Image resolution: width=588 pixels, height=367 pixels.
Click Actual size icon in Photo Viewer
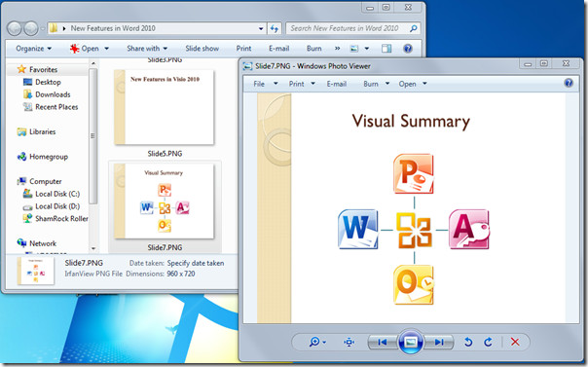[x=349, y=342]
